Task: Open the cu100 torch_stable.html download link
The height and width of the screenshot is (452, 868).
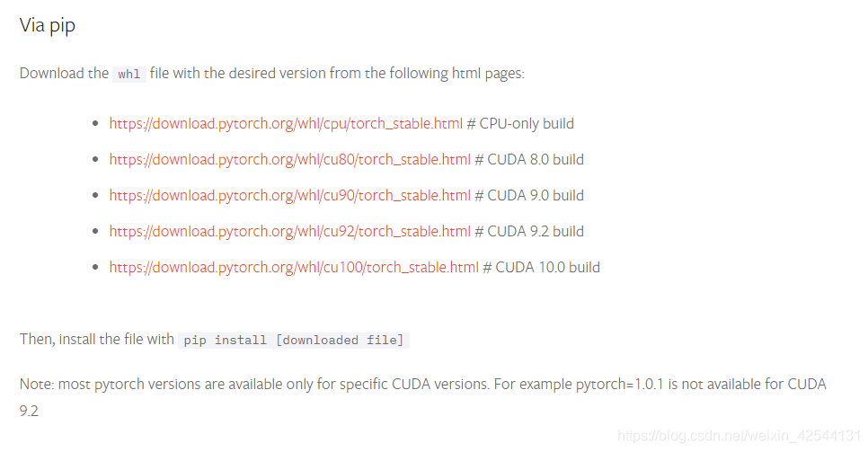Action: click(294, 268)
